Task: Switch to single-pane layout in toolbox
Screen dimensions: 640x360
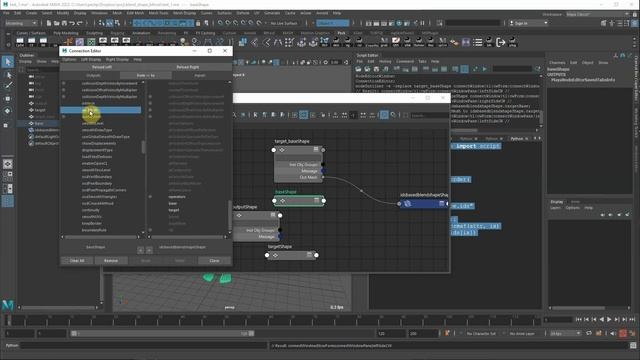Action: point(8,164)
